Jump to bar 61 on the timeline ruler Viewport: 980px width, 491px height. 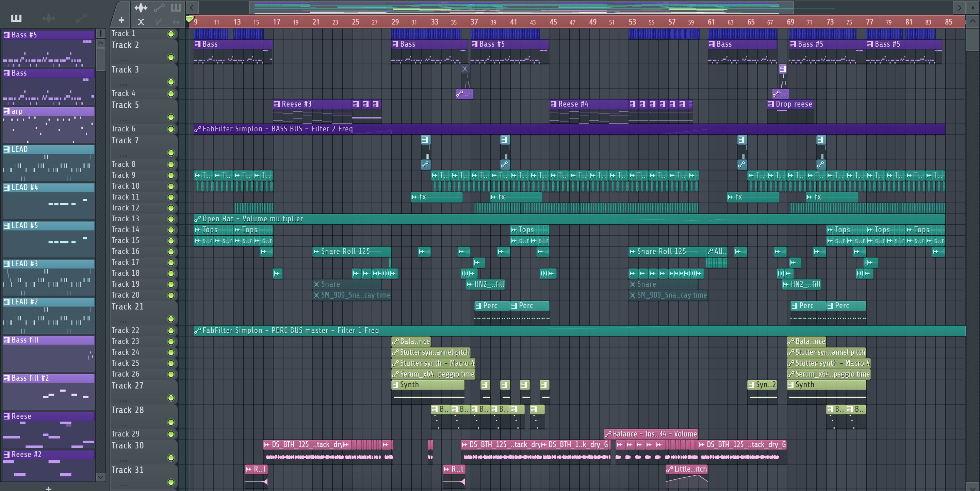pyautogui.click(x=711, y=22)
